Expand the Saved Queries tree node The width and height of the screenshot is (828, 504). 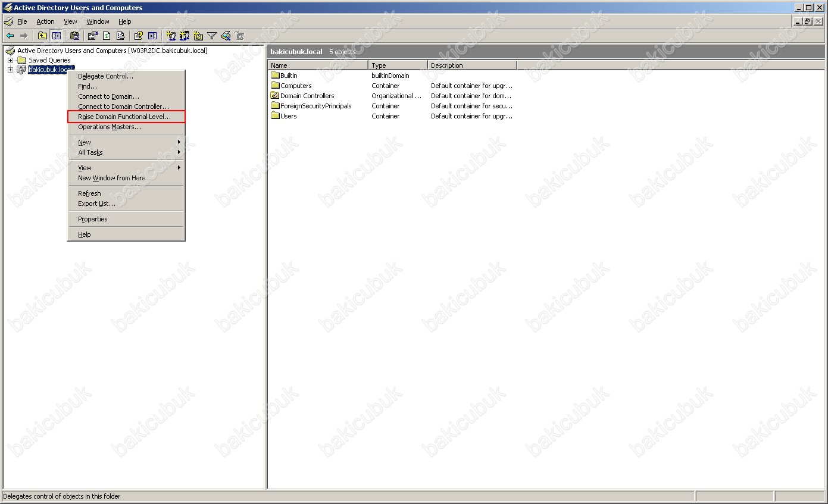[x=10, y=60]
